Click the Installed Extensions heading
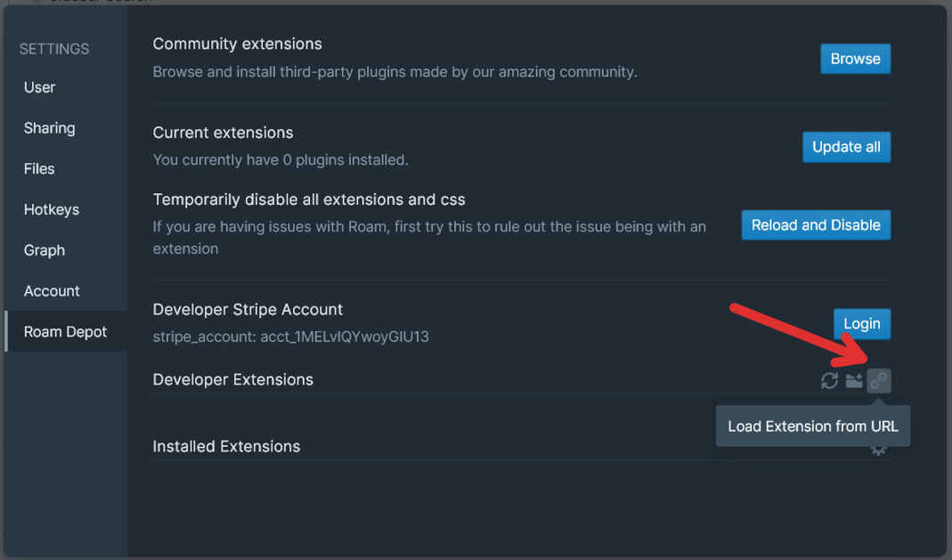 [226, 446]
